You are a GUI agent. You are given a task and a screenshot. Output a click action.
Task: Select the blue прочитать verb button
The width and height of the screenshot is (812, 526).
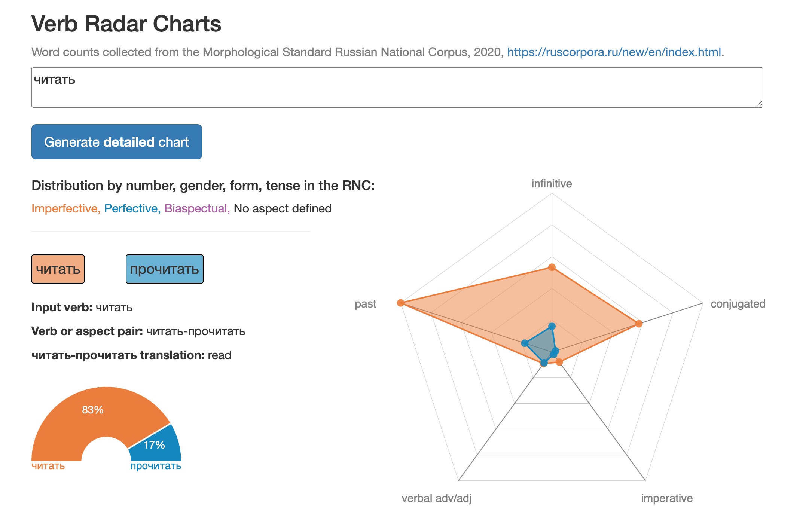click(165, 269)
